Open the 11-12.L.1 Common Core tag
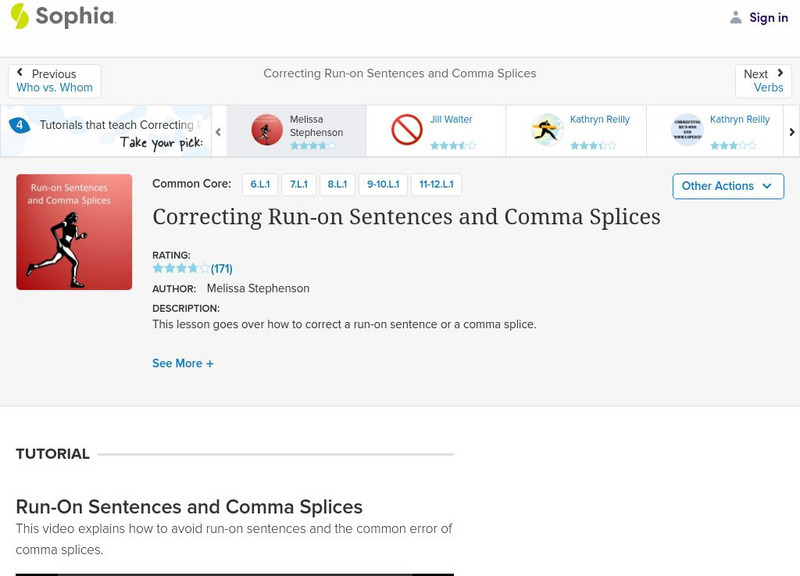Screen dimensions: 800x576 coord(436,185)
